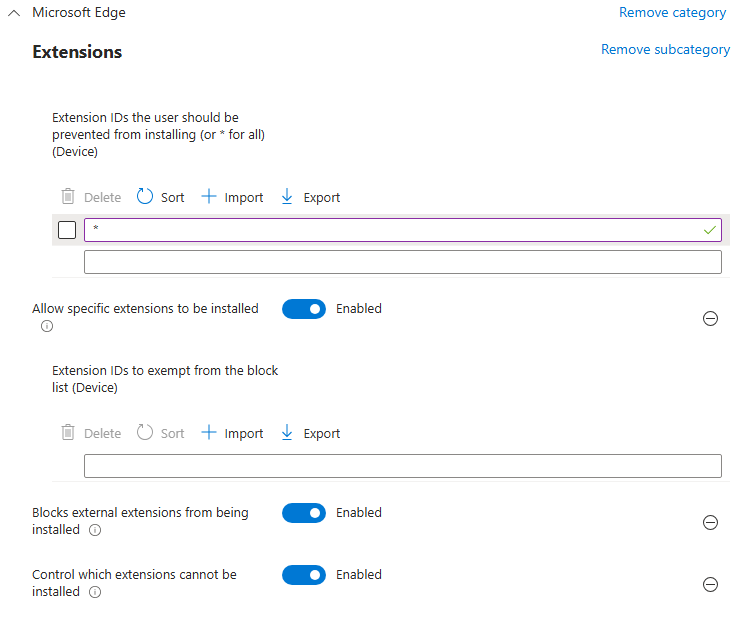The image size is (736, 619).
Task: Disable Blocks external extensions toggle
Action: (x=304, y=513)
